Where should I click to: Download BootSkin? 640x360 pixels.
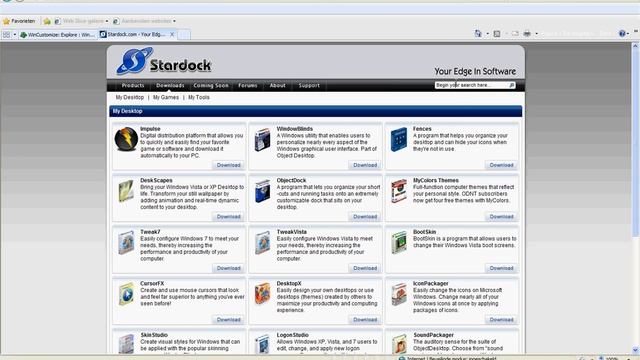tap(501, 268)
